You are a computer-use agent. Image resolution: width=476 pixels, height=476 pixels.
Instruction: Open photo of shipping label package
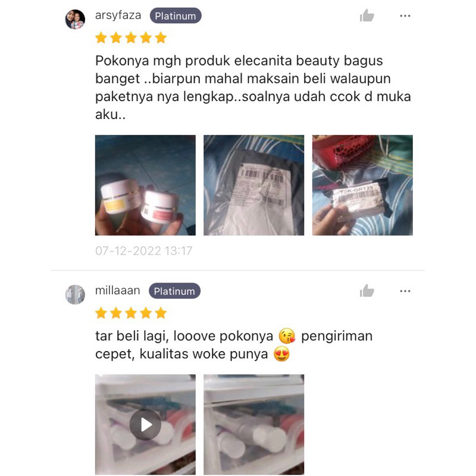[254, 185]
